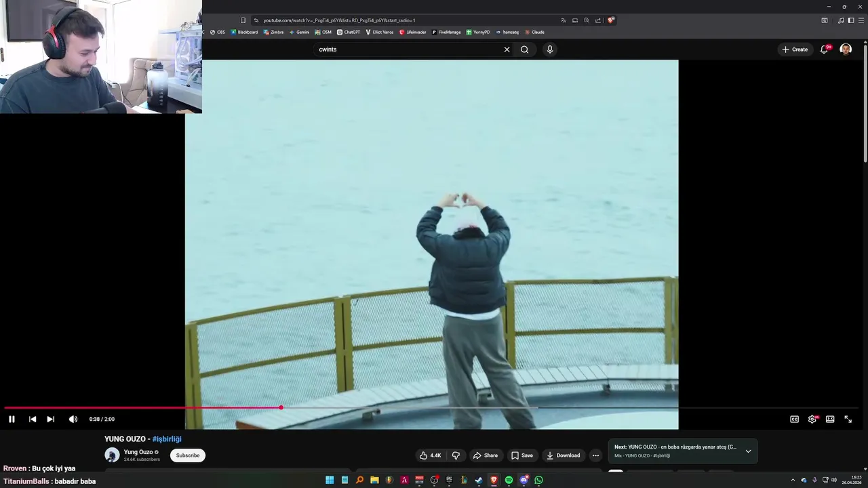Start voice search with microphone
Screen dimensions: 868x488
[550, 49]
